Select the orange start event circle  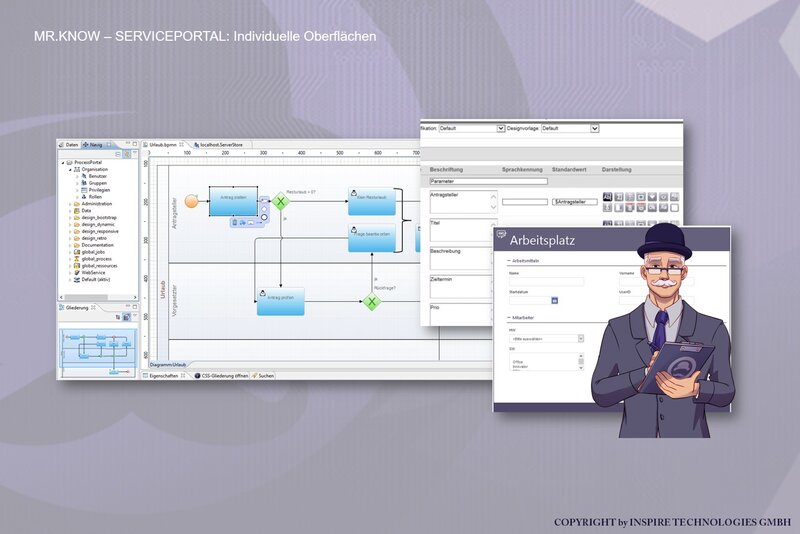[x=191, y=201]
